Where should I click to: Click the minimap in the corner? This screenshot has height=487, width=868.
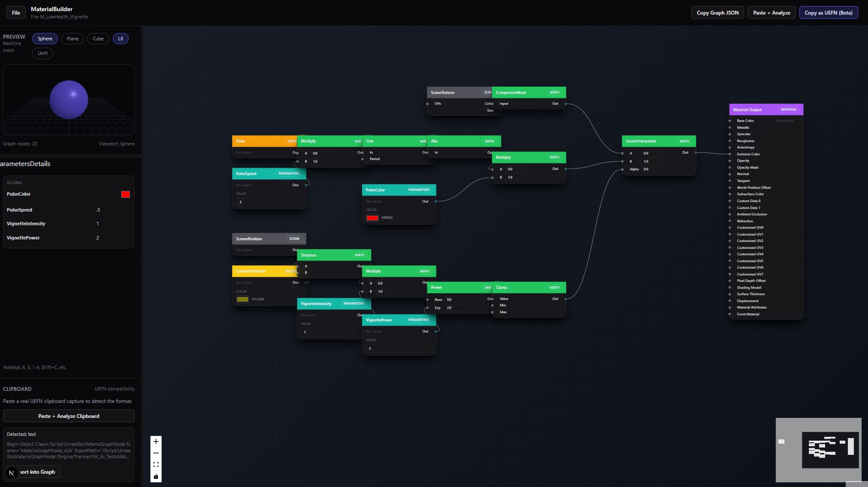(818, 450)
